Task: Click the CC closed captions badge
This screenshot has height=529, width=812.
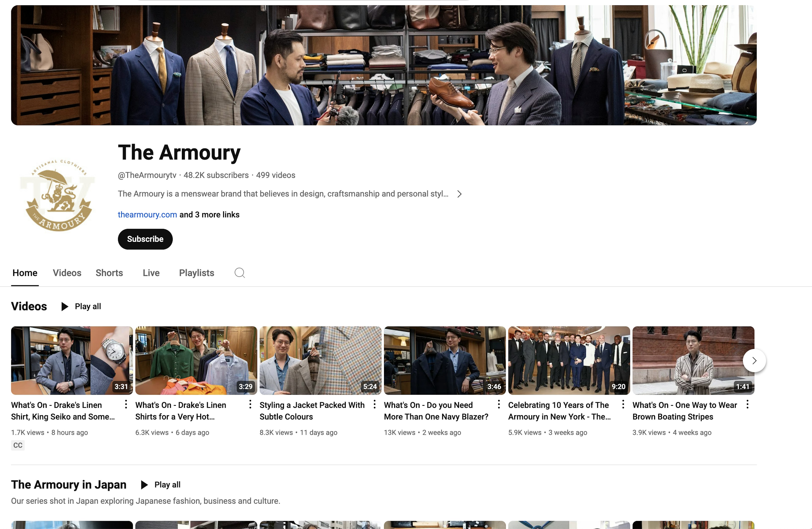Action: pyautogui.click(x=18, y=445)
